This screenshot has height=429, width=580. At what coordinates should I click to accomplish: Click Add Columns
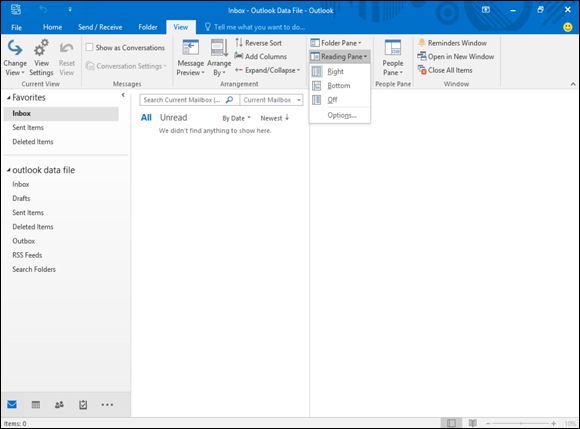261,57
